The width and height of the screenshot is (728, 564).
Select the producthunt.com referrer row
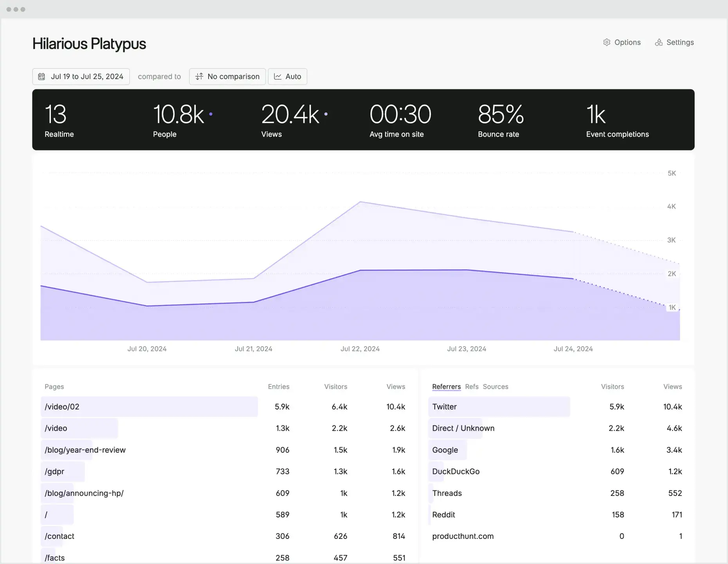[x=463, y=536]
